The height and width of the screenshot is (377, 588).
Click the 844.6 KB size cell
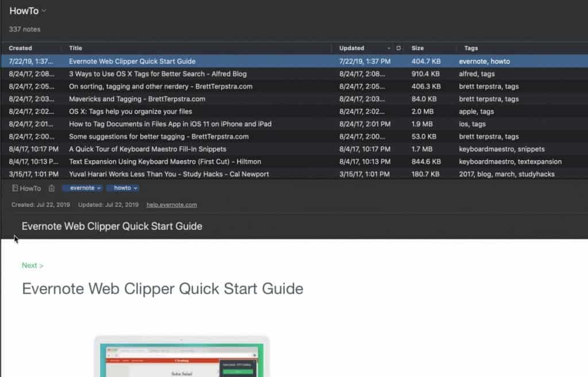pos(425,161)
